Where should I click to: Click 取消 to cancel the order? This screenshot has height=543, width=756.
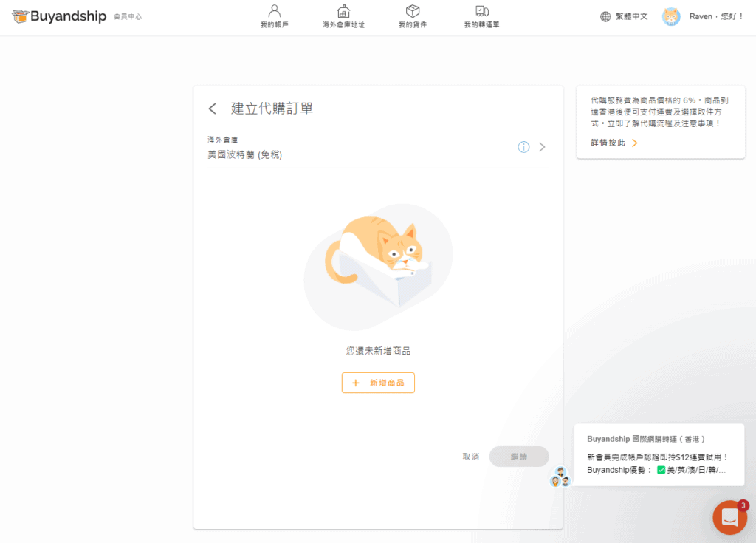click(x=470, y=457)
